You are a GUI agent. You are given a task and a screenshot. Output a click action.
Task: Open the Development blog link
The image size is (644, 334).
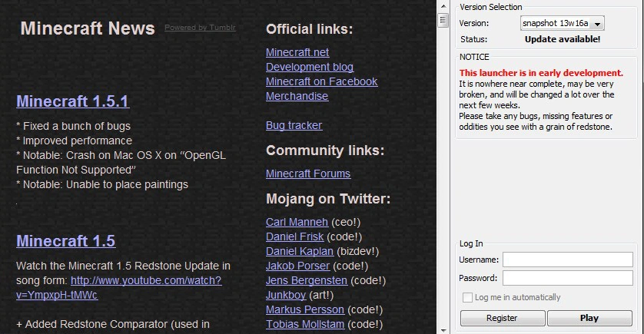(x=310, y=67)
